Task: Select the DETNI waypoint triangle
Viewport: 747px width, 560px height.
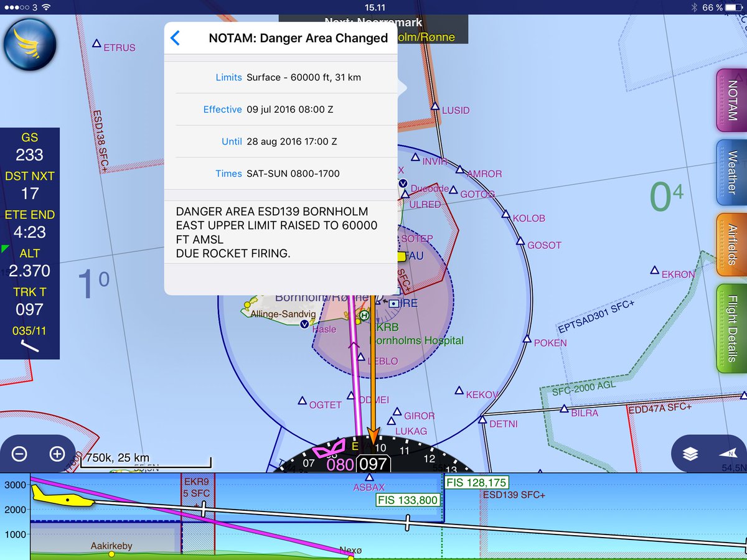Action: click(482, 420)
